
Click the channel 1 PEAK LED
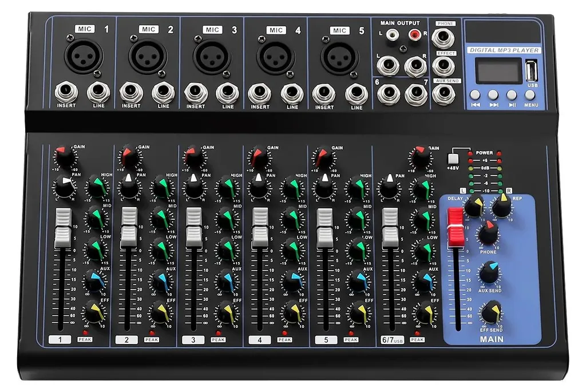point(85,332)
